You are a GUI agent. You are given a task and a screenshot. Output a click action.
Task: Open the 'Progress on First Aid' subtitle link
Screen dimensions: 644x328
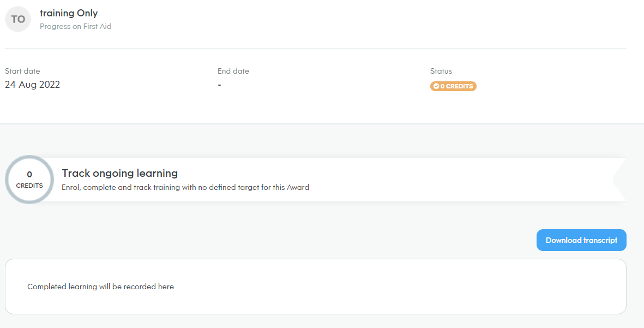tap(76, 26)
